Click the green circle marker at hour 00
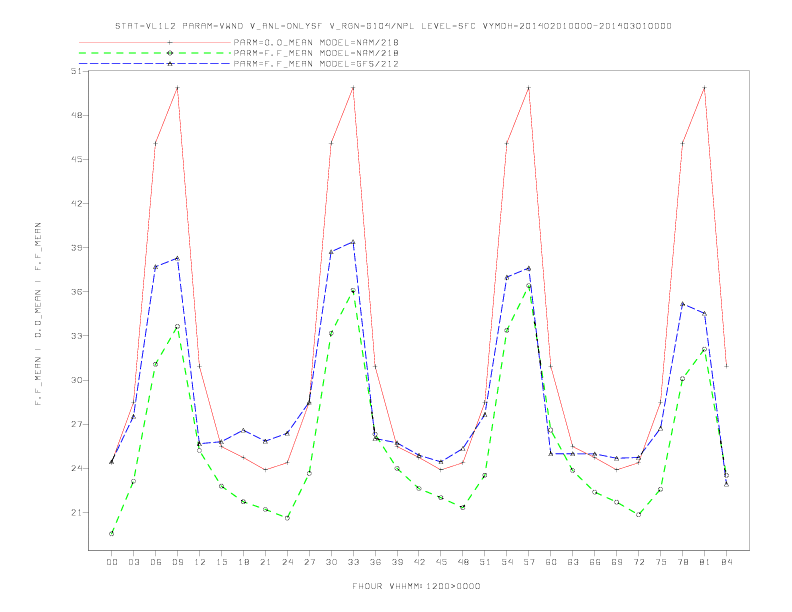This screenshot has height=612, width=792. pos(112,534)
